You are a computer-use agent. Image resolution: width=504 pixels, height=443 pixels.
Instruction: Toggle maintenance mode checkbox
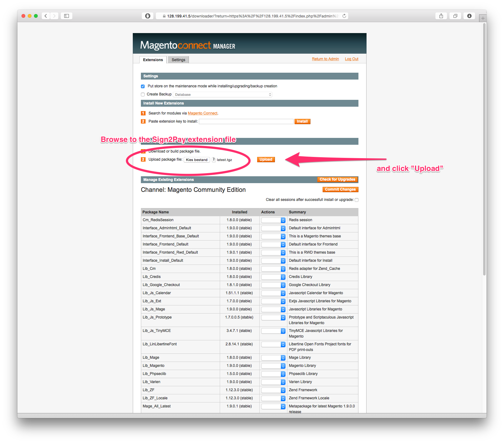coord(143,86)
